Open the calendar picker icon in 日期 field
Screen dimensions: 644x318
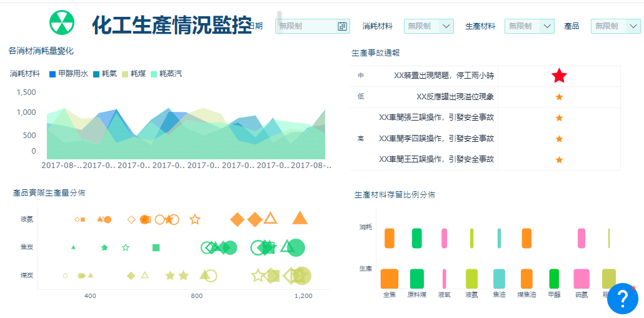coord(342,26)
